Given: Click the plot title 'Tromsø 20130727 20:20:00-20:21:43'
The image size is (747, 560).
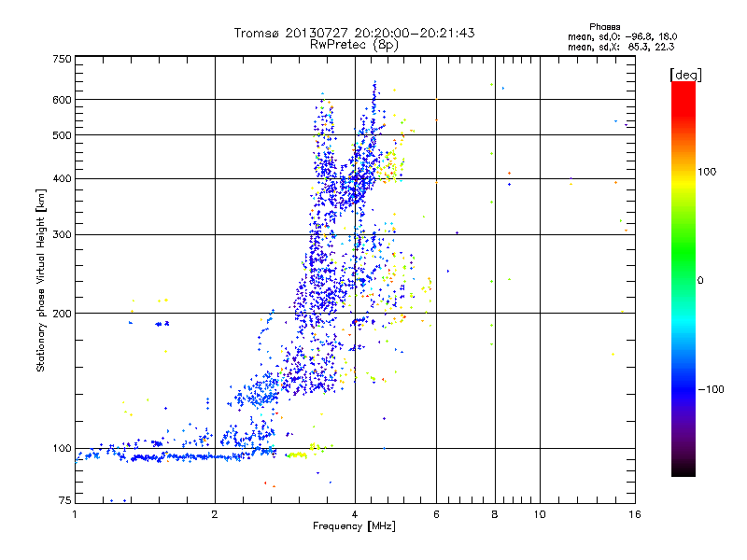Looking at the screenshot, I should coord(354,33).
